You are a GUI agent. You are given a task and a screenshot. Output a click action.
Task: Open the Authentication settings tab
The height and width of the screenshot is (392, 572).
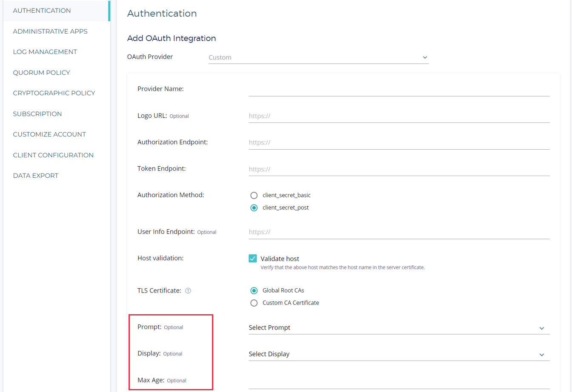tap(42, 11)
